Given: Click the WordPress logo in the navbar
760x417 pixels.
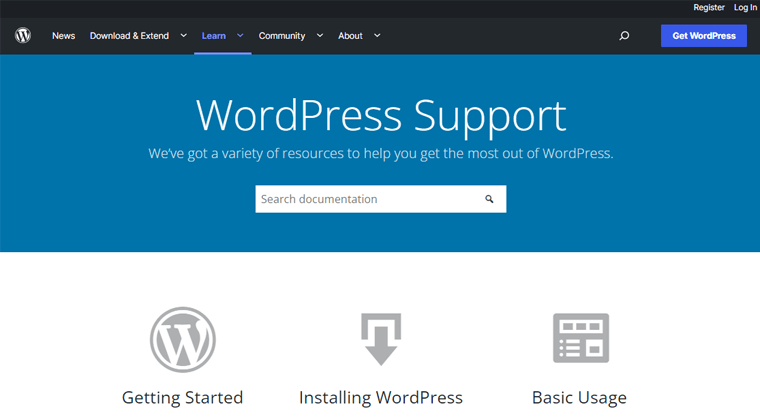Looking at the screenshot, I should pos(23,36).
